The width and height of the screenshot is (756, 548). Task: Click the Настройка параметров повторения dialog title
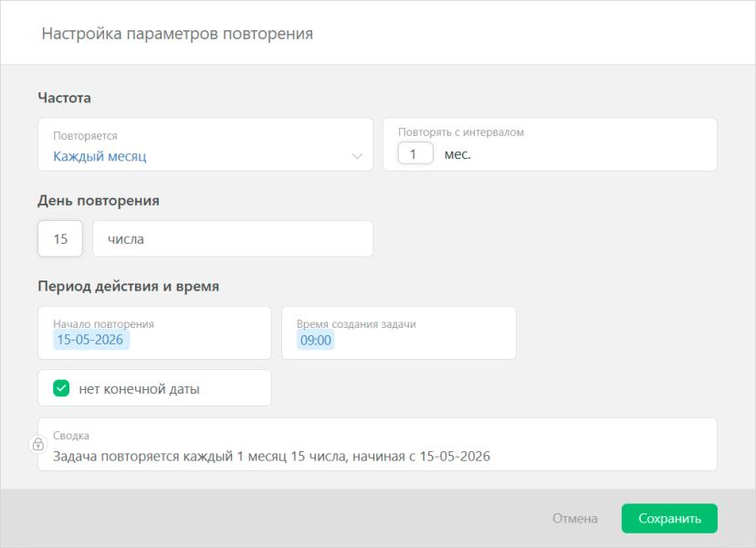(x=177, y=34)
